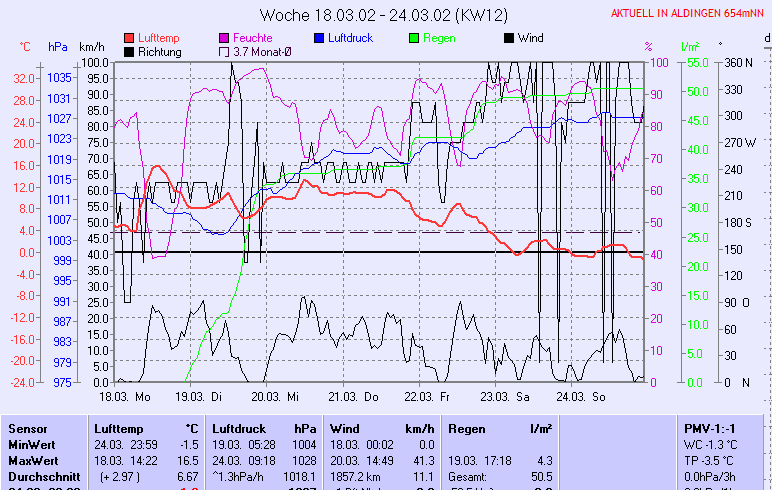Click the red Lufttemp legend square
The height and width of the screenshot is (490, 772).
[129, 38]
